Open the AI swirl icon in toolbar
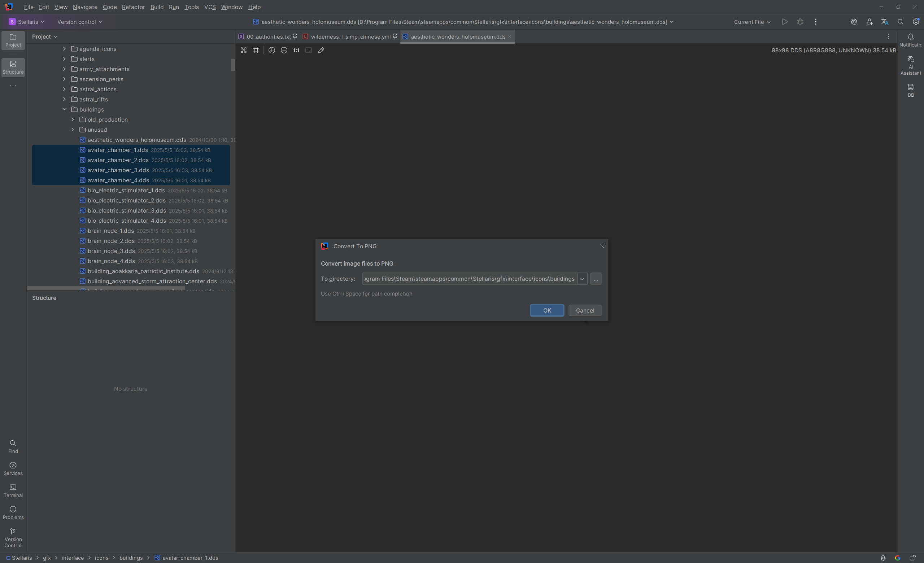924x563 pixels. pos(854,22)
